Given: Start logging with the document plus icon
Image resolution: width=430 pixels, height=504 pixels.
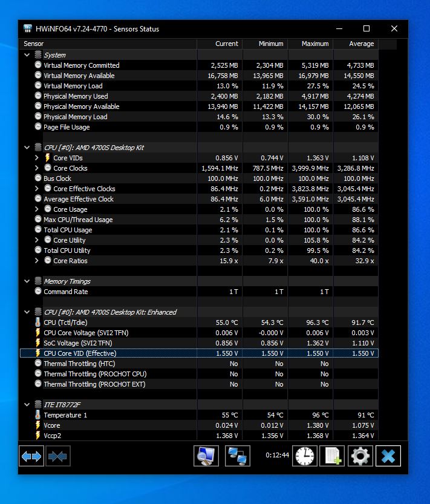Looking at the screenshot, I should tap(332, 456).
